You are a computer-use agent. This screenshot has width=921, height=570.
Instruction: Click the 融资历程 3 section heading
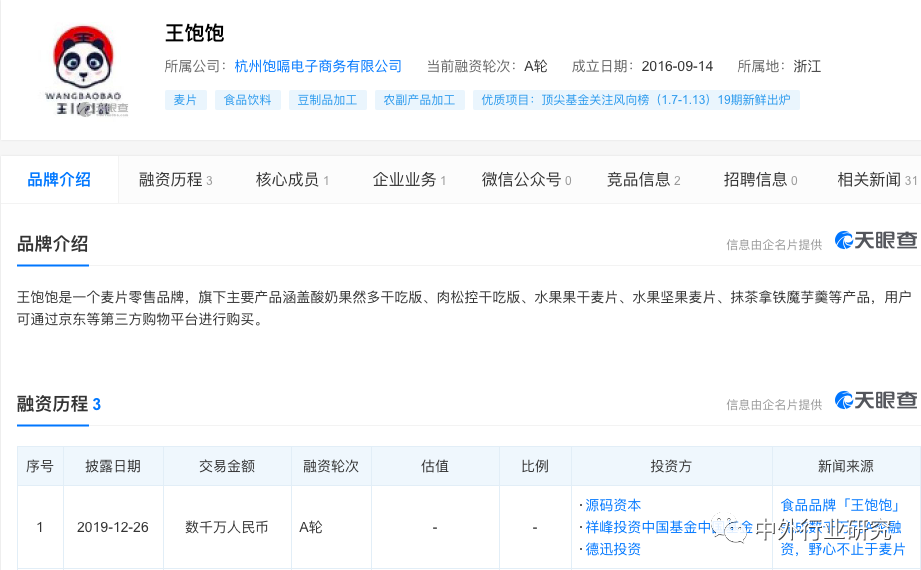point(59,404)
